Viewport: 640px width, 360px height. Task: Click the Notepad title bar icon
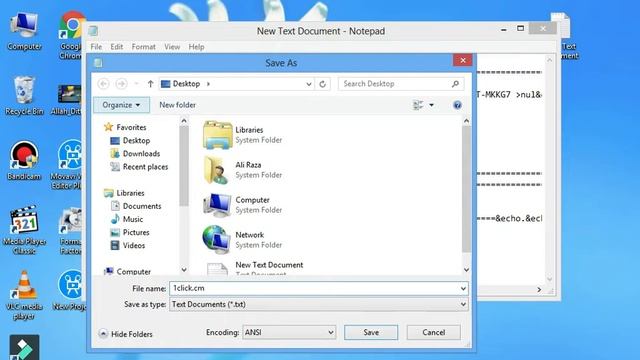[93, 31]
